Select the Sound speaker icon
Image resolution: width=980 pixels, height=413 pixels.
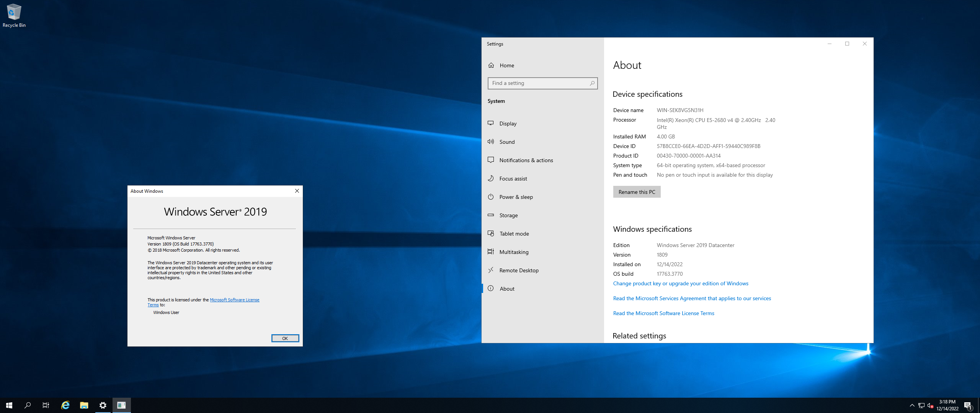491,141
